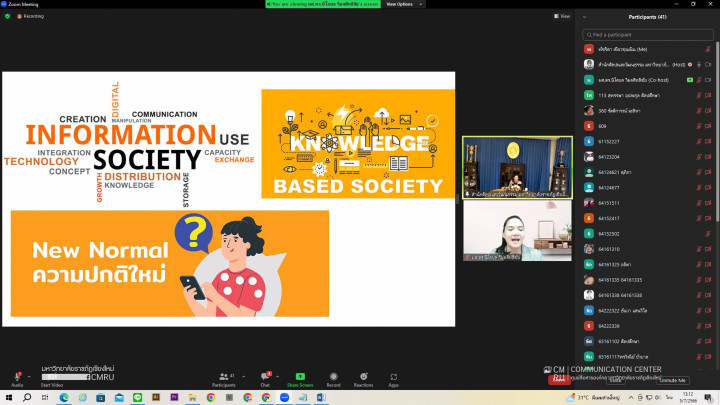Click the recording dot icon beside Host
The width and height of the screenshot is (720, 405).
690,65
